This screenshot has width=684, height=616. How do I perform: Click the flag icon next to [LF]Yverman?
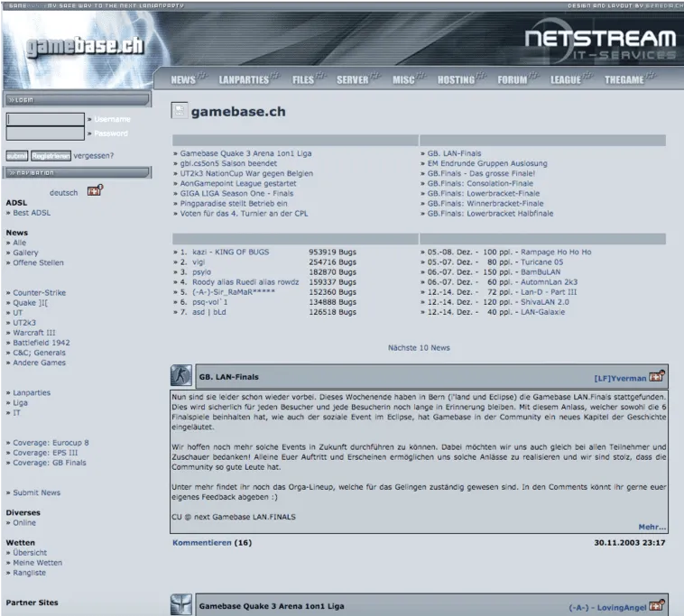tap(657, 376)
